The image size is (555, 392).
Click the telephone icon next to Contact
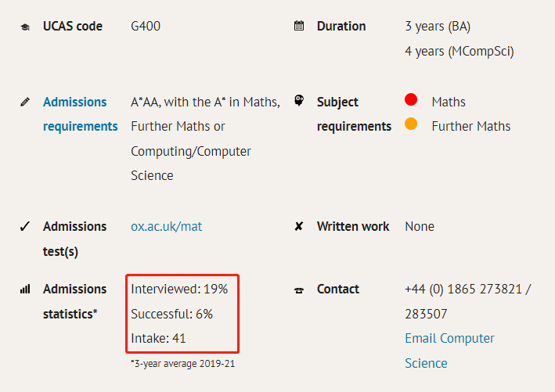click(x=299, y=290)
